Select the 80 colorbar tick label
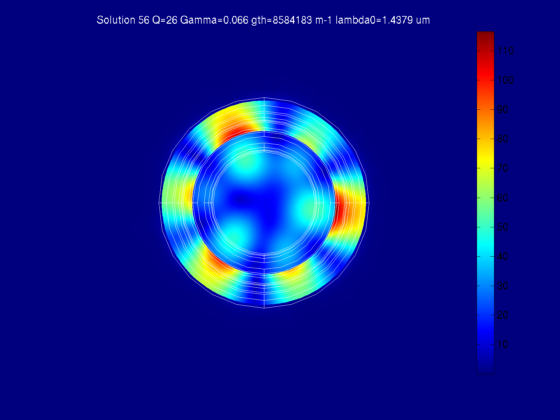560x420 pixels. click(x=502, y=139)
